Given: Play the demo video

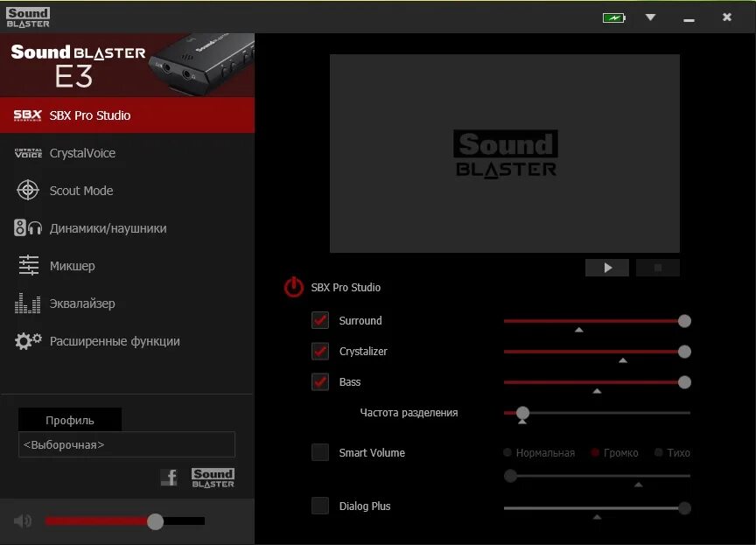Looking at the screenshot, I should point(607,268).
